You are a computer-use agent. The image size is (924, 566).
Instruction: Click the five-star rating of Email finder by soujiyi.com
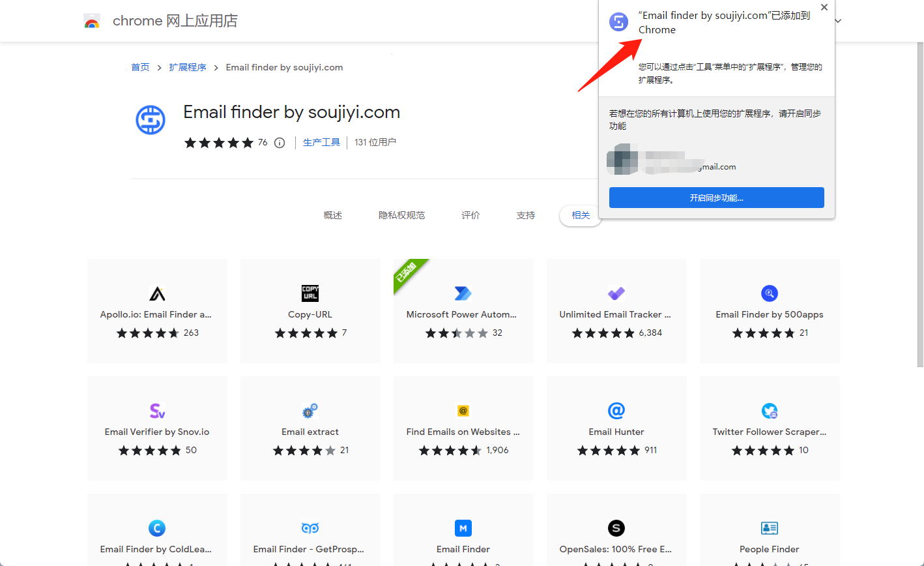[x=219, y=143]
